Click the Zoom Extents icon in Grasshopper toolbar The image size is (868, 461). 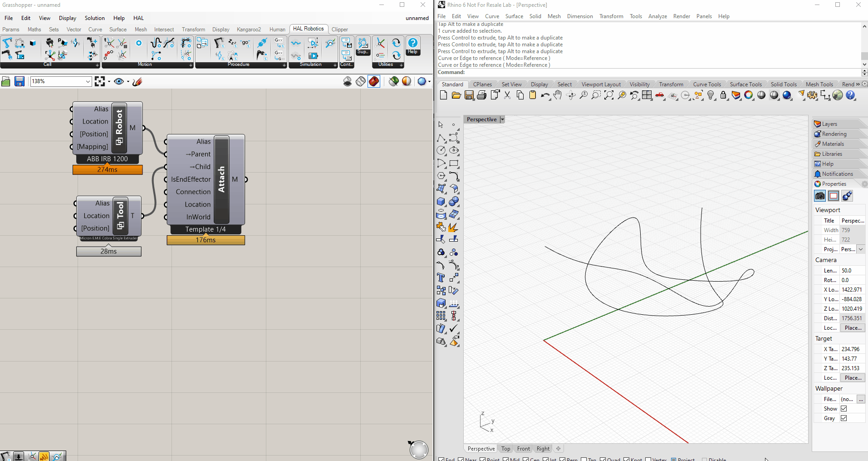click(100, 82)
